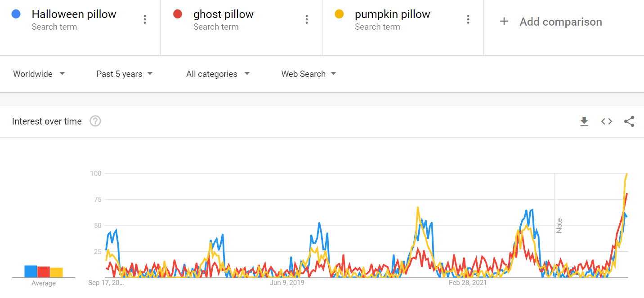Open the Past 5 years dropdown

click(x=125, y=74)
